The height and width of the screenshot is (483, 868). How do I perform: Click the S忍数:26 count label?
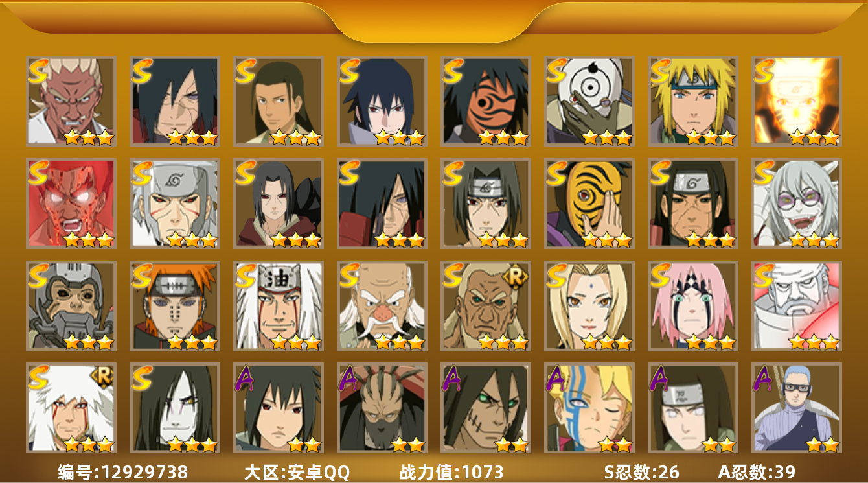point(641,471)
